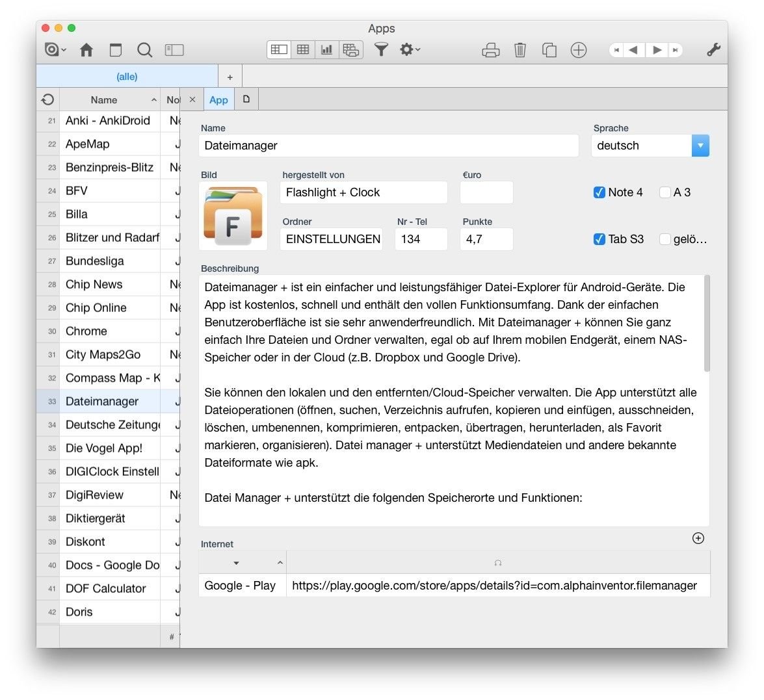Select the Benzinpreis-Blitz row

(x=108, y=168)
